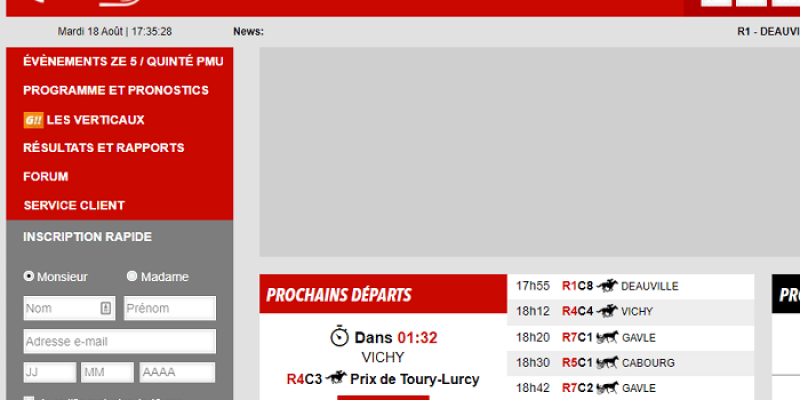This screenshot has width=800, height=400.
Task: Open the R4C4 race link
Action: (578, 311)
